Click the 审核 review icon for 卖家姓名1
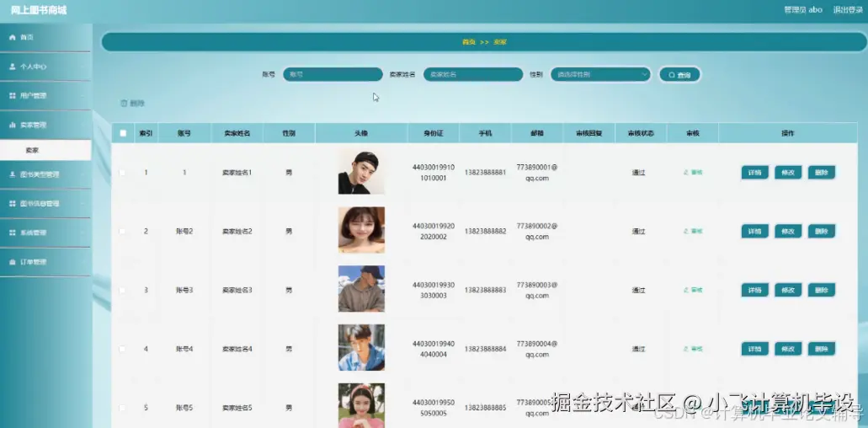Image resolution: width=868 pixels, height=428 pixels. click(693, 173)
